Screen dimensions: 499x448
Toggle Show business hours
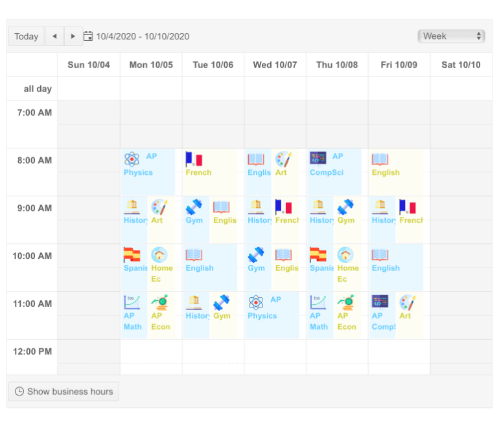(64, 392)
